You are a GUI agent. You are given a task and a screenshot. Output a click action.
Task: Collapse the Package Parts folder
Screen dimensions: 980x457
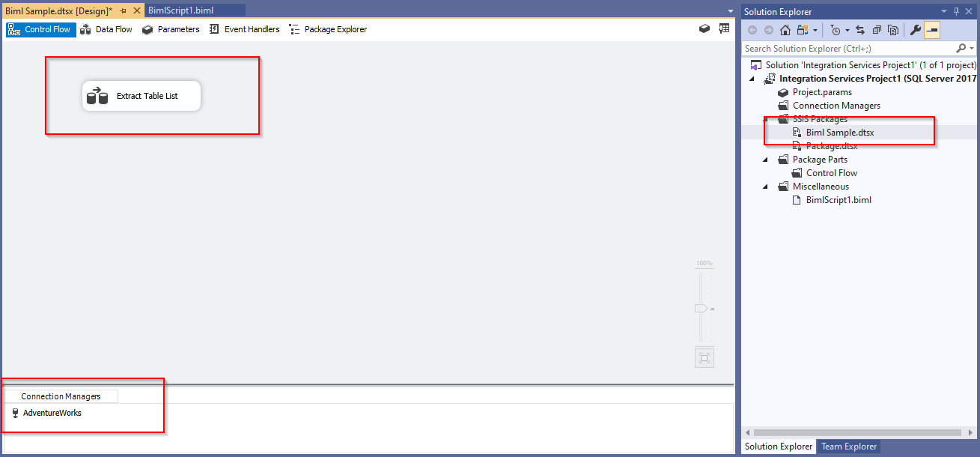765,160
